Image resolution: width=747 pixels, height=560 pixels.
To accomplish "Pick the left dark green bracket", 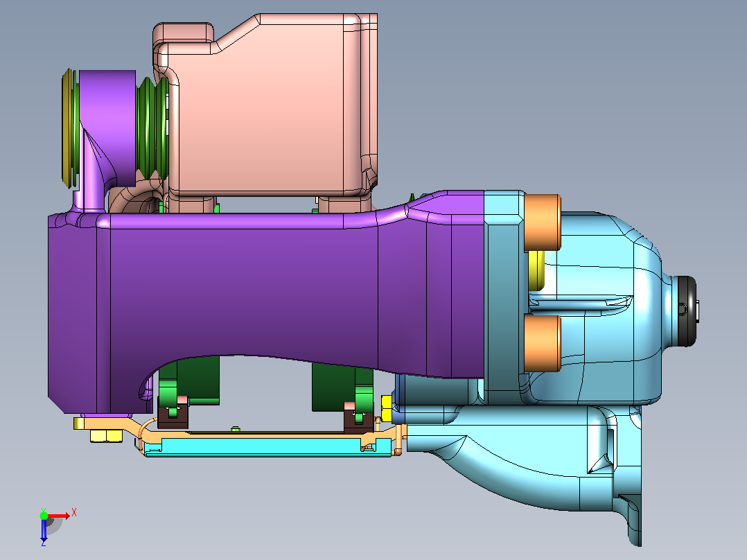I will (188, 381).
